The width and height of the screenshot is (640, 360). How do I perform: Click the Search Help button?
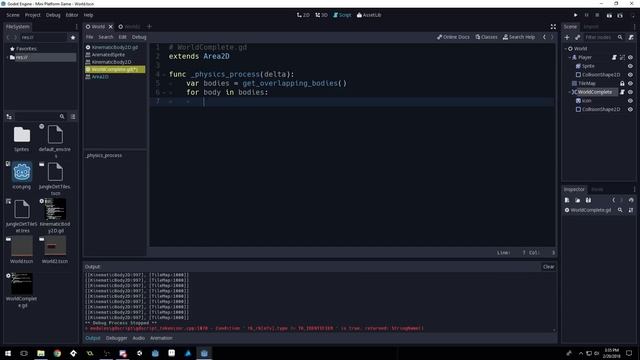[519, 37]
